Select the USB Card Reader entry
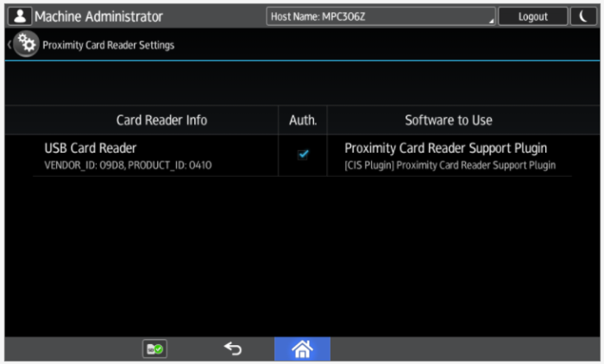The height and width of the screenshot is (364, 604). click(x=91, y=148)
